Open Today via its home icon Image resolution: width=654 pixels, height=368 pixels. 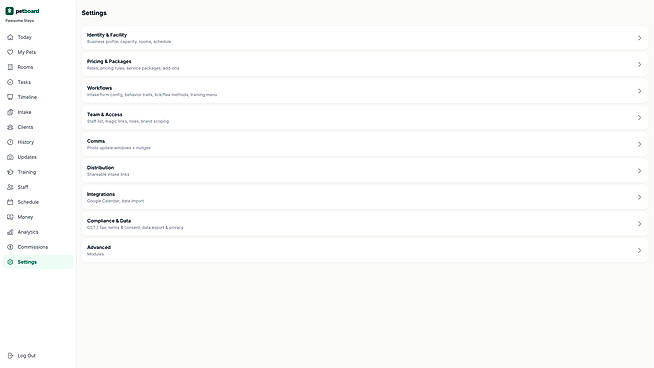click(x=10, y=37)
